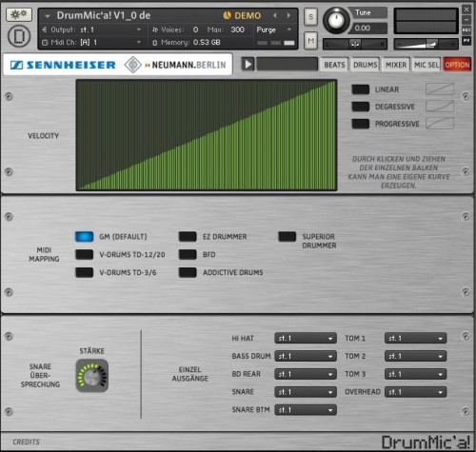The image size is (476, 452).
Task: Open the instrument options gear icon
Action: point(19,14)
